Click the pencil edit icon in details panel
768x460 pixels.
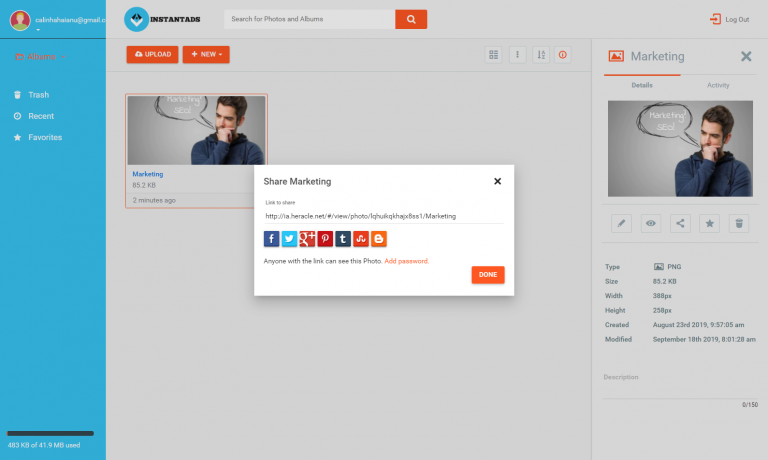tap(622, 223)
